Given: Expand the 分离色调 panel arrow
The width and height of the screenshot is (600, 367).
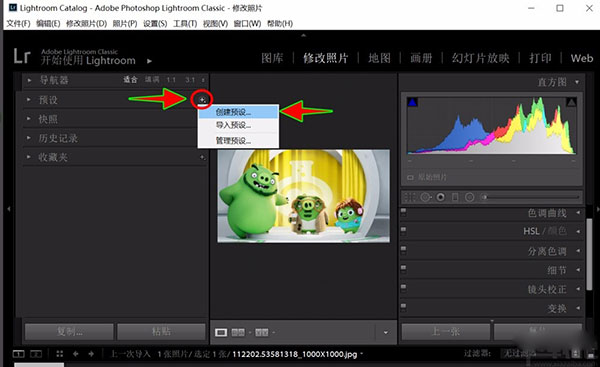Looking at the screenshot, I should pyautogui.click(x=578, y=251).
